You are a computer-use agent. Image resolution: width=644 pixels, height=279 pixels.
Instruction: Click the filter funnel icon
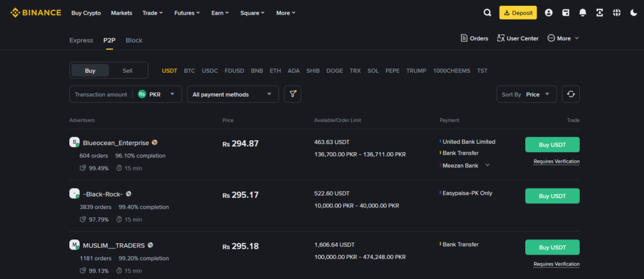coord(292,94)
